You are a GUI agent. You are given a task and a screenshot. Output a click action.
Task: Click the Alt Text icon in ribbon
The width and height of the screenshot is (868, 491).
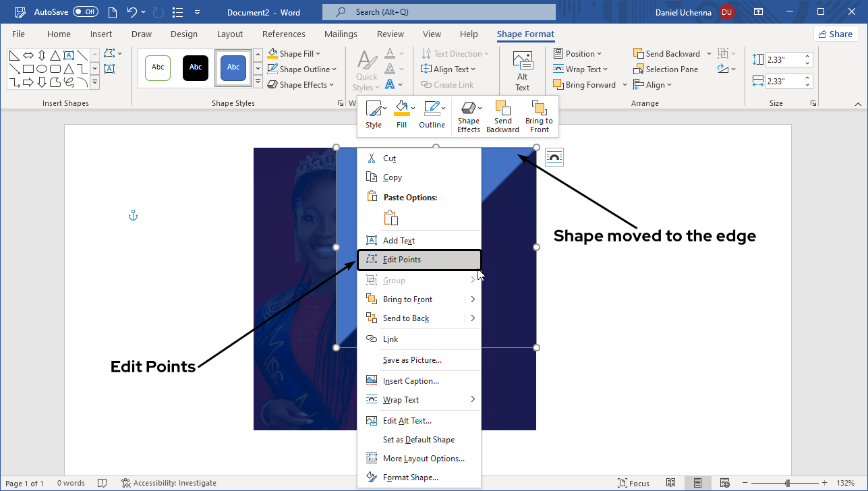coord(522,70)
